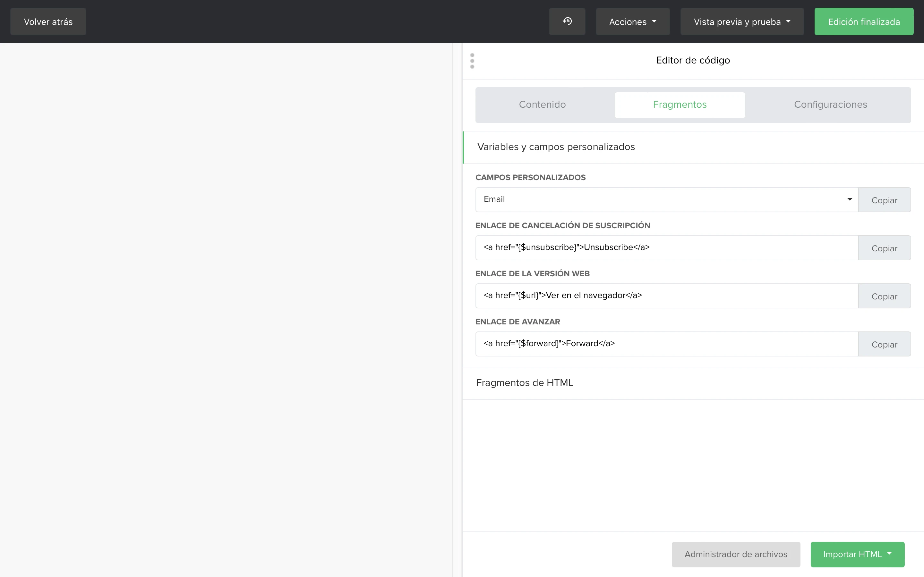Image resolution: width=924 pixels, height=577 pixels.
Task: Select the Fragmentos tab
Action: (x=679, y=105)
